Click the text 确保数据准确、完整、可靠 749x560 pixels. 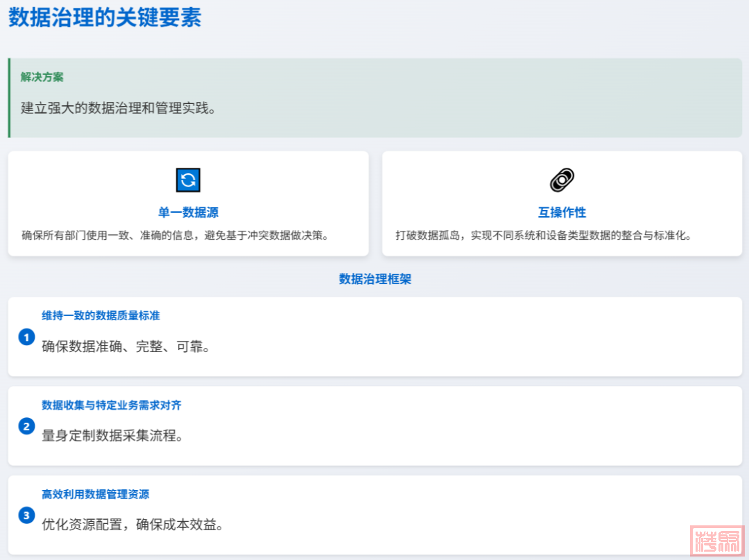tap(126, 347)
